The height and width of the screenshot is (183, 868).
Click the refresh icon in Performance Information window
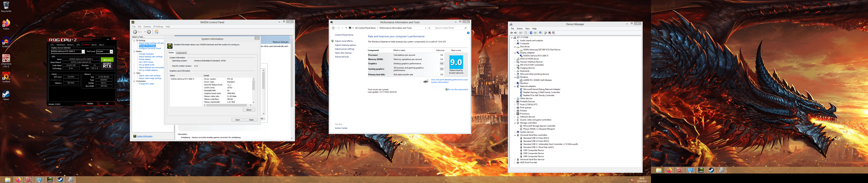point(430,28)
